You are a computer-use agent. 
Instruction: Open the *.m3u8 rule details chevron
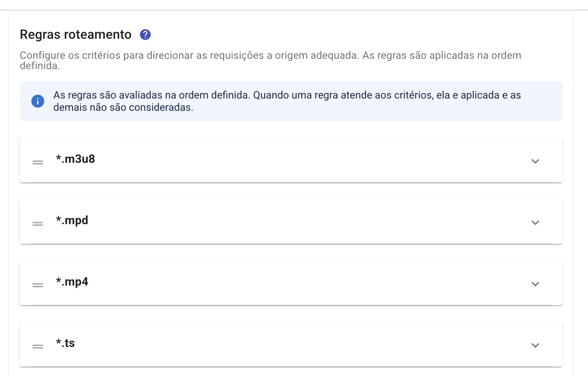click(x=535, y=161)
